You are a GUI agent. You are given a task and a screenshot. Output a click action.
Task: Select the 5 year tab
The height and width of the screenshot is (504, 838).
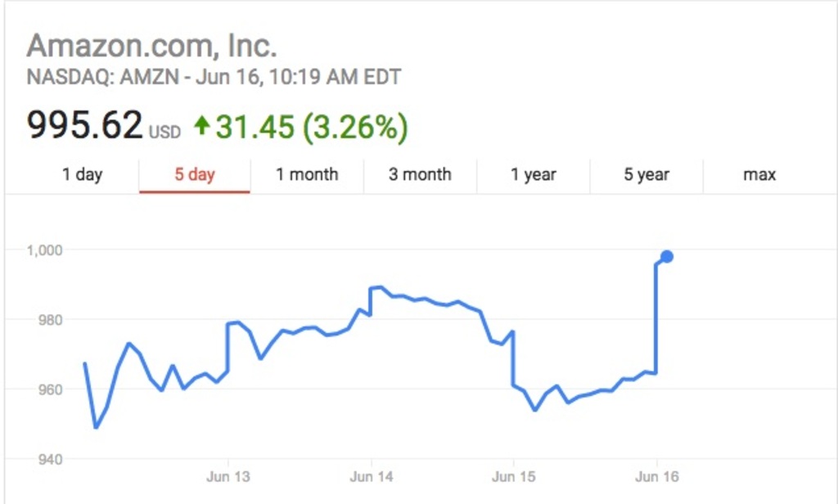[647, 174]
